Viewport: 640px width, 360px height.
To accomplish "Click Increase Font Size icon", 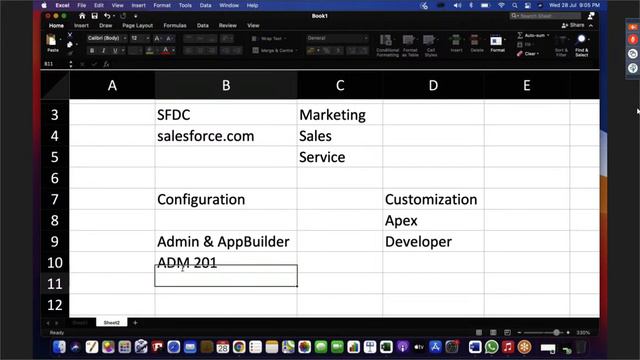I will (x=157, y=38).
